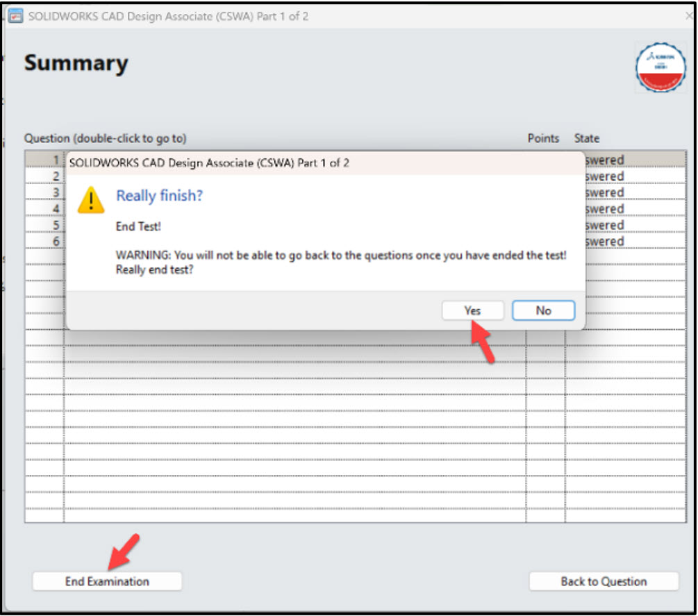
Task: Select the close X in the top-right corner
Action: [690, 15]
